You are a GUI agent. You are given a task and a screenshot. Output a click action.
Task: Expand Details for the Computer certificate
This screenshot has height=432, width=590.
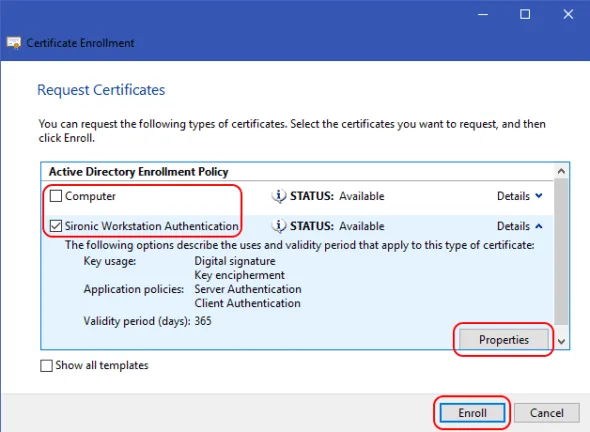(520, 196)
